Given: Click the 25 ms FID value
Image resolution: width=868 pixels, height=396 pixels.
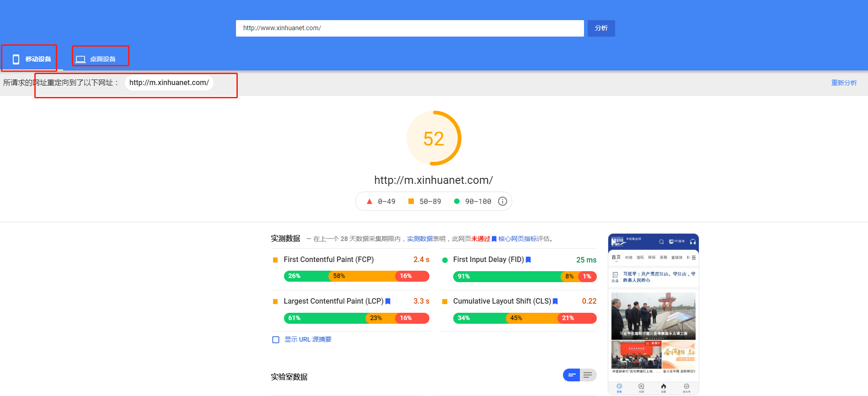Looking at the screenshot, I should 586,260.
